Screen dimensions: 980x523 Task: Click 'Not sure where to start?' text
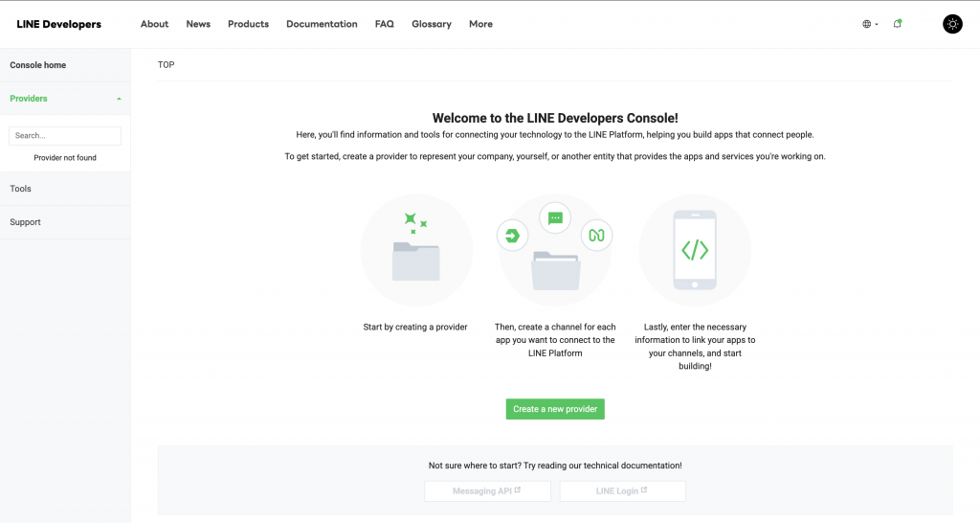point(475,466)
